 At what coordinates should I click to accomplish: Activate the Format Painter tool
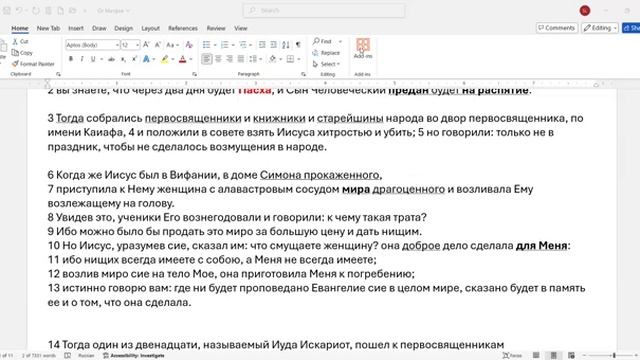33,64
